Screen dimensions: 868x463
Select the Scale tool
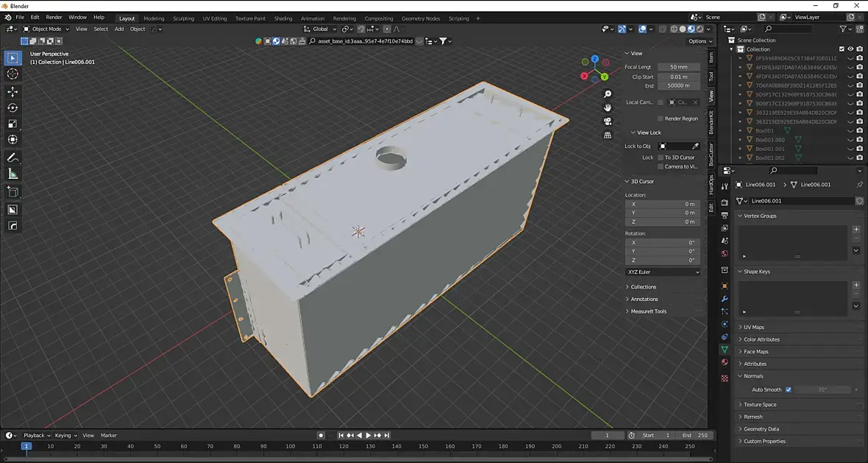13,124
